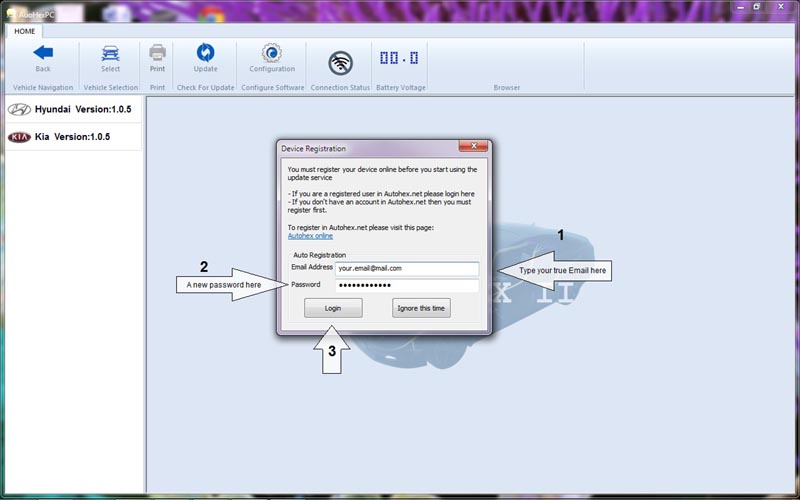Viewport: 800px width, 500px height.
Task: Click the Device Registration title bar
Action: pos(369,148)
